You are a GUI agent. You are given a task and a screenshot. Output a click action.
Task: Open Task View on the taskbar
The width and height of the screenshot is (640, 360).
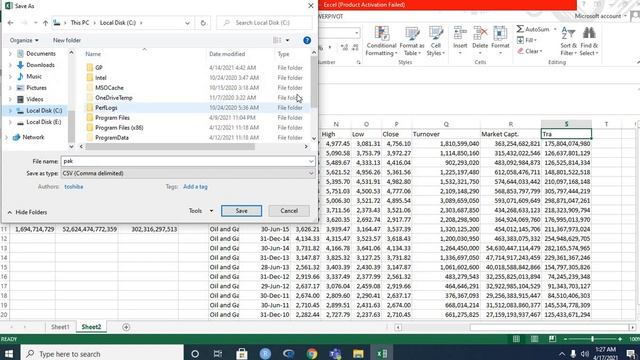pos(218,353)
